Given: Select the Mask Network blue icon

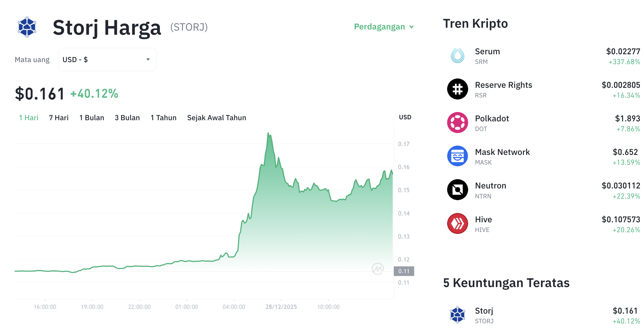Looking at the screenshot, I should point(457,156).
